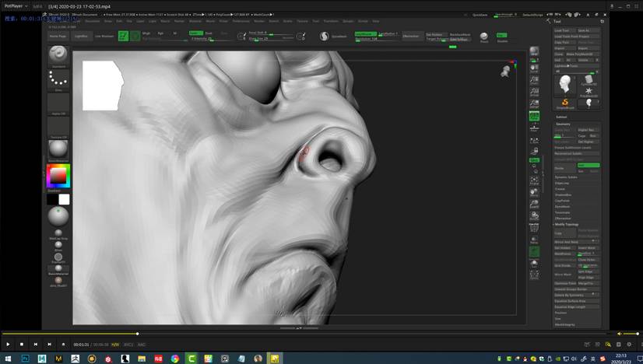643x364 pixels.
Task: Enable the Mrgb paint mode
Action: [x=146, y=33]
